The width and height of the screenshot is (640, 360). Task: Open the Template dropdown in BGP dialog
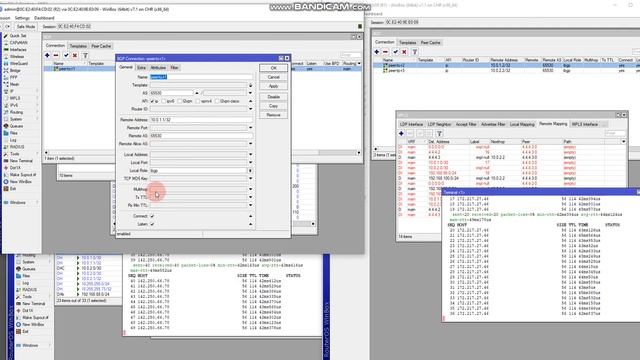[250, 85]
